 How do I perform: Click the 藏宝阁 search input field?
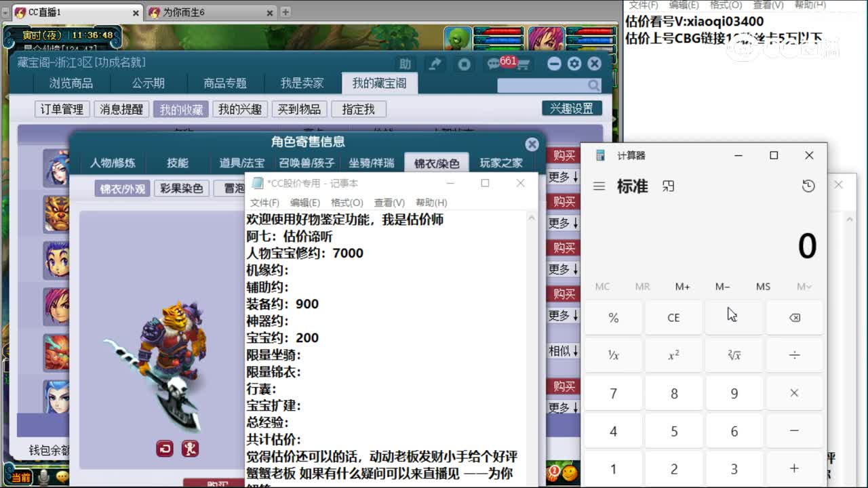(542, 85)
